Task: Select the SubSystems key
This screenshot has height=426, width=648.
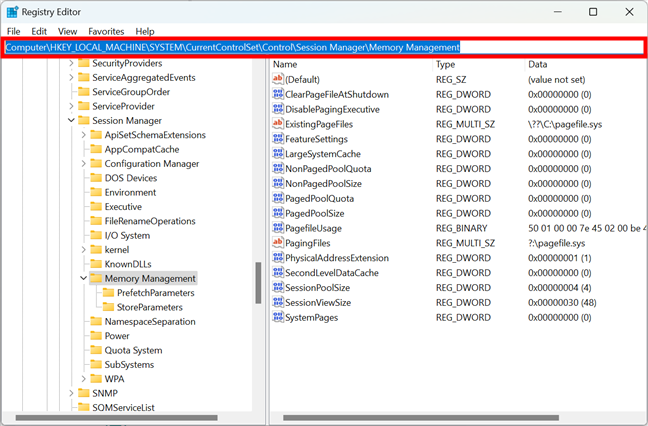Action: [x=129, y=364]
